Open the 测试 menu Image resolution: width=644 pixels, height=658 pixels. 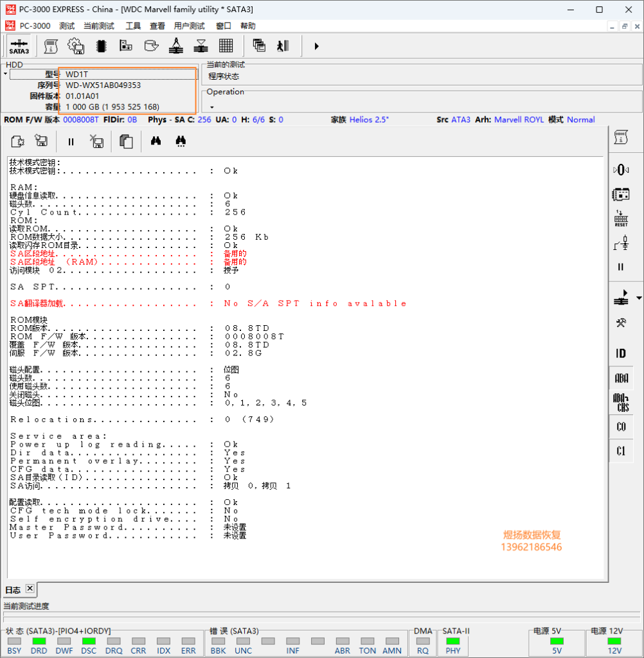[x=67, y=26]
